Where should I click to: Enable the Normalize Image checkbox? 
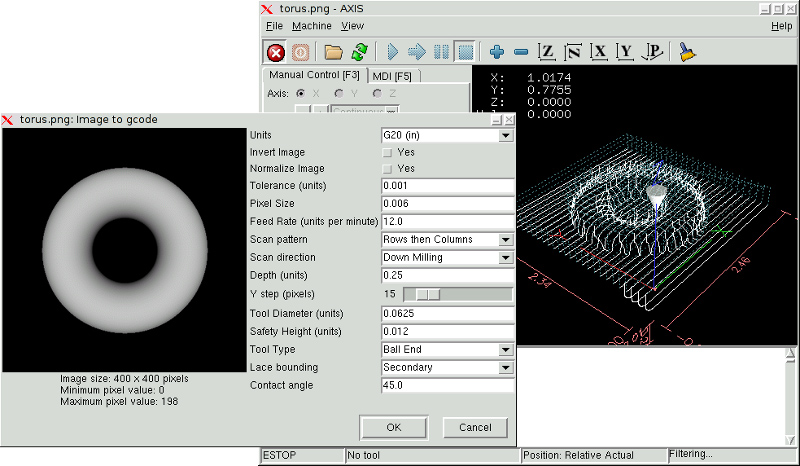(x=388, y=169)
